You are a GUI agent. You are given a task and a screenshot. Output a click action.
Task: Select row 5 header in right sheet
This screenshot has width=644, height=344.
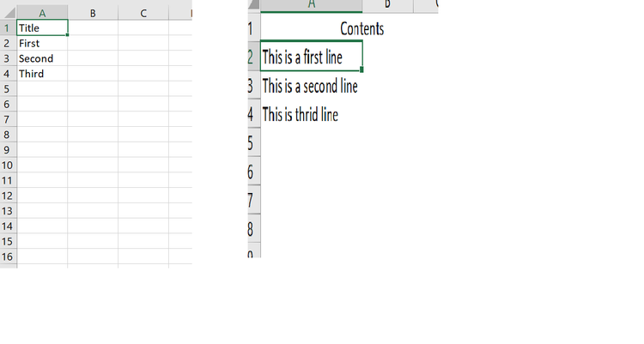pyautogui.click(x=254, y=142)
